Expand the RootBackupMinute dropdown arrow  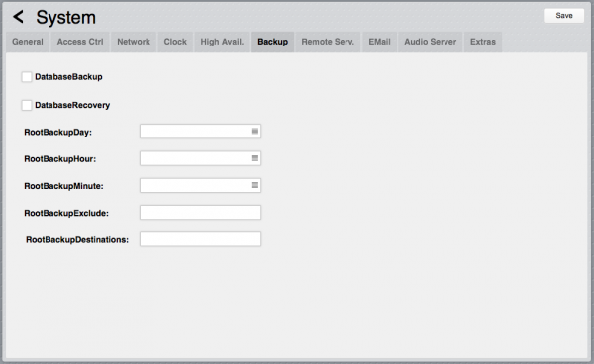coord(255,185)
